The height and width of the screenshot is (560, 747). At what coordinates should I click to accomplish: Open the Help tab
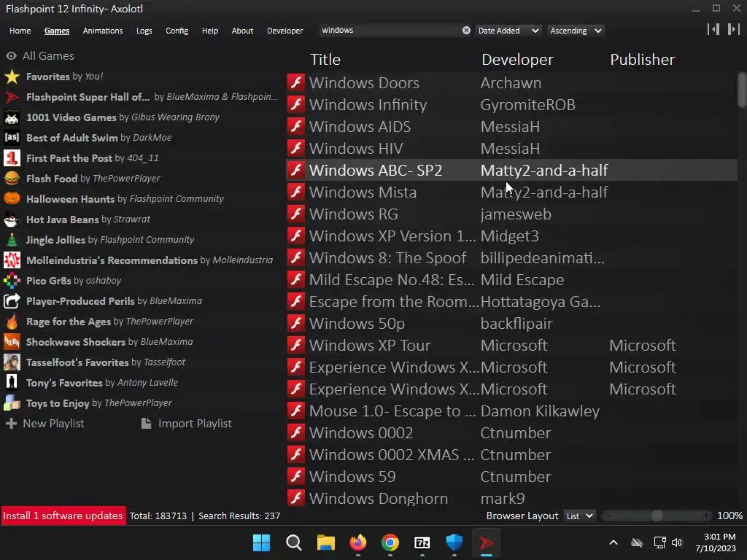(209, 31)
